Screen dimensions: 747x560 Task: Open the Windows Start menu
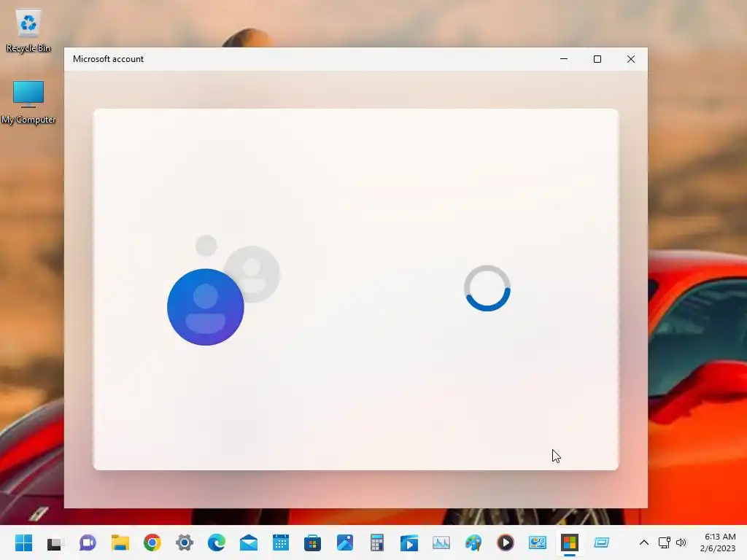(23, 542)
